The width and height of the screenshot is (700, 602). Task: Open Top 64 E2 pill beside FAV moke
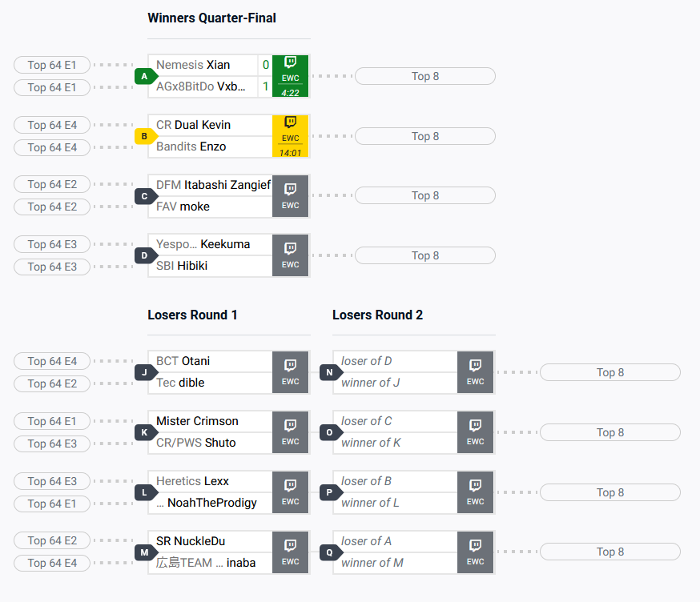[x=52, y=207]
